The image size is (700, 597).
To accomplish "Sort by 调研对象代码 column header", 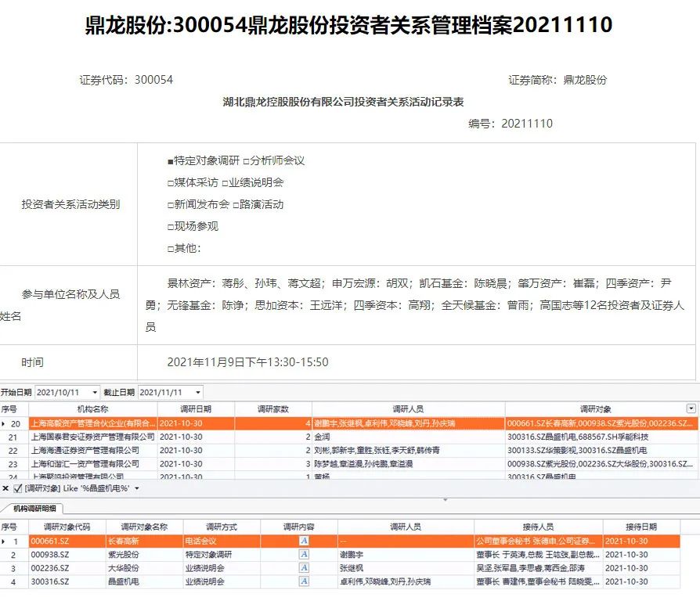I will [67, 527].
